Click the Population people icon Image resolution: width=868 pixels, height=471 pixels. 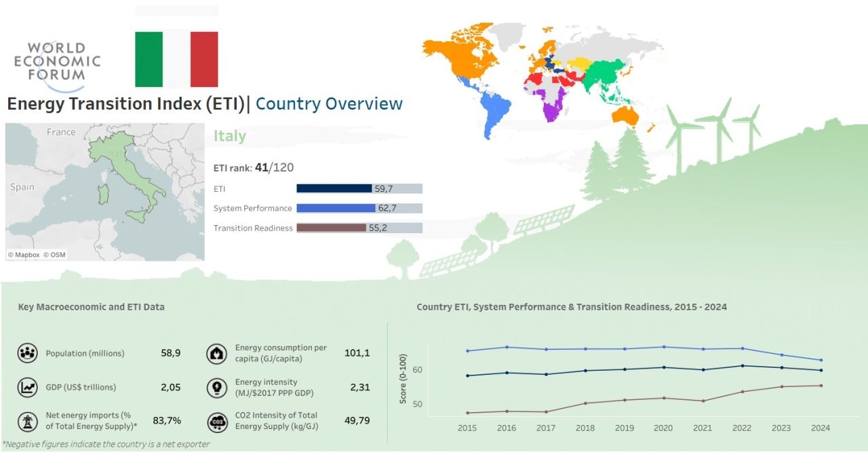pyautogui.click(x=28, y=353)
